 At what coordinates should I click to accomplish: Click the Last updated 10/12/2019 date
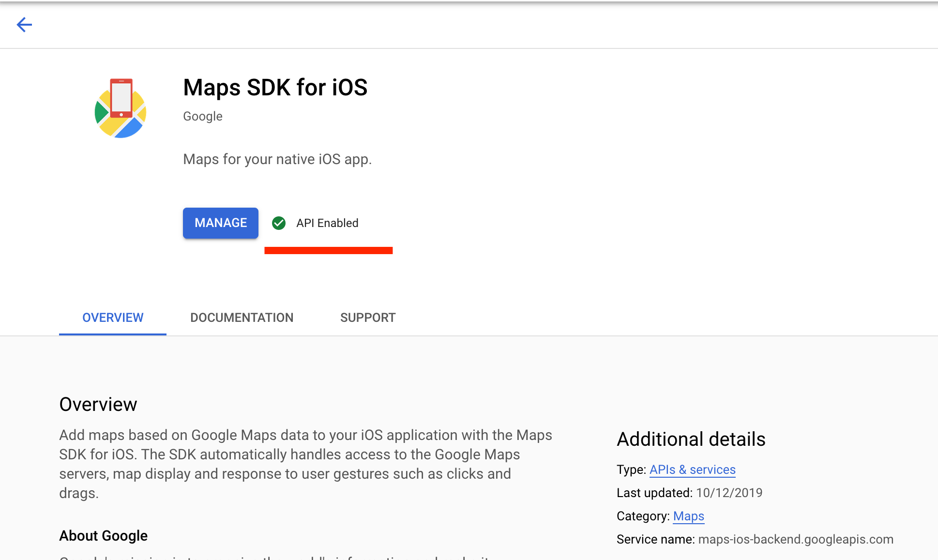(x=729, y=493)
